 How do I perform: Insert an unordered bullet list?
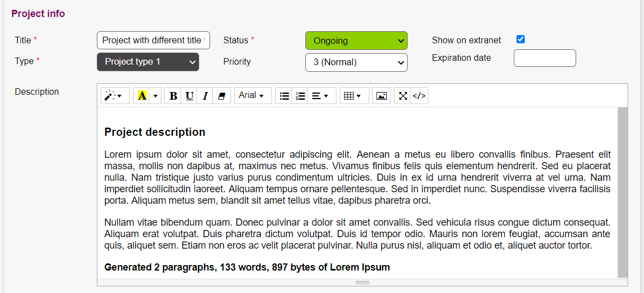(284, 96)
